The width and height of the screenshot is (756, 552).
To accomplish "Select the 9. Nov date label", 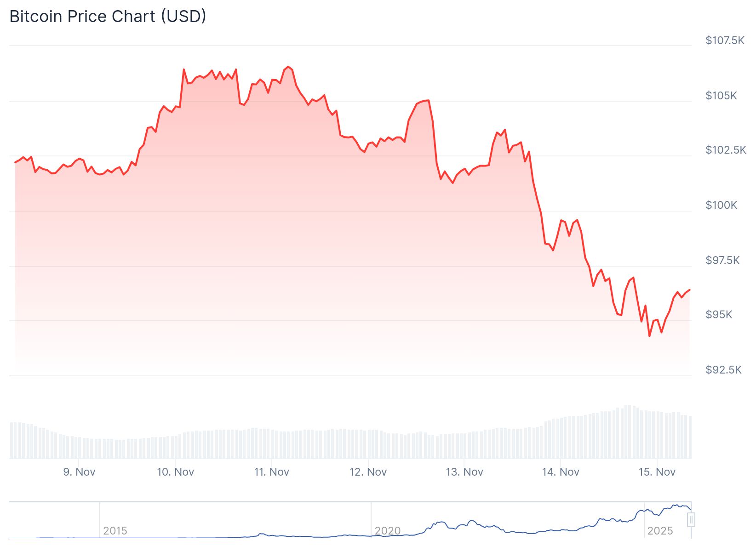I will click(79, 472).
